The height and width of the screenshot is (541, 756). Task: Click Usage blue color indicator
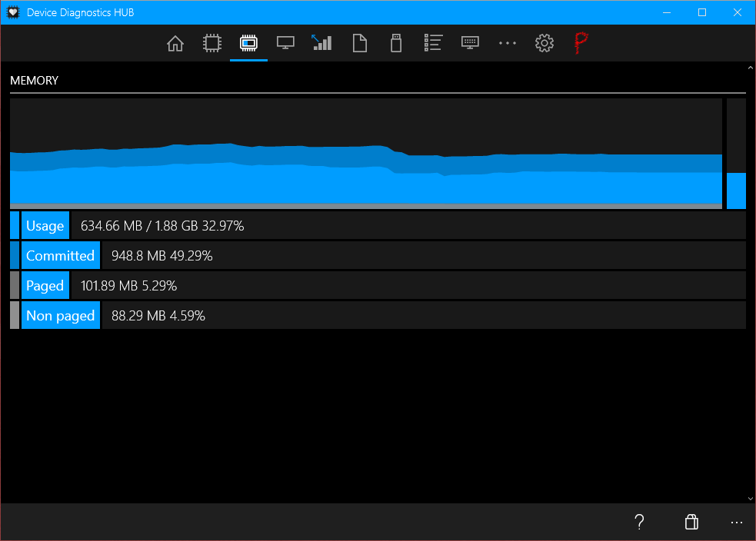point(15,225)
